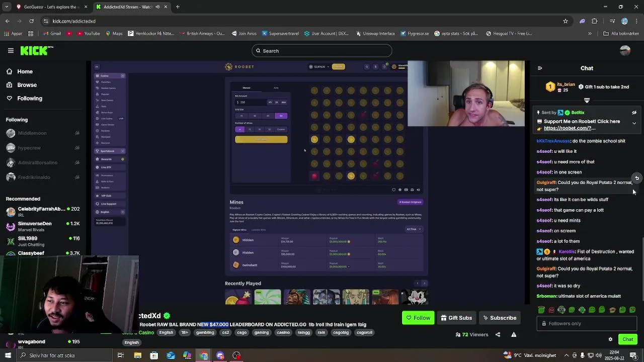Viewport: 644px width, 362px height.
Task: Open the Gift Subs button
Action: pos(456,318)
